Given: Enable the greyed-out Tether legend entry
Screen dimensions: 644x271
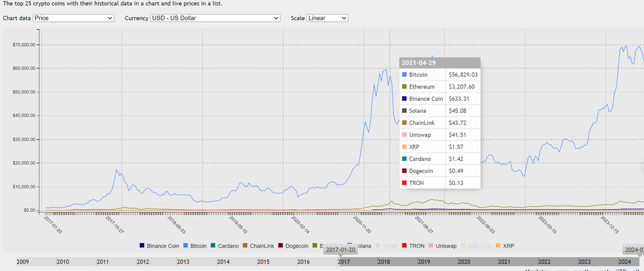Looking at the screenshot, I should tap(386, 246).
